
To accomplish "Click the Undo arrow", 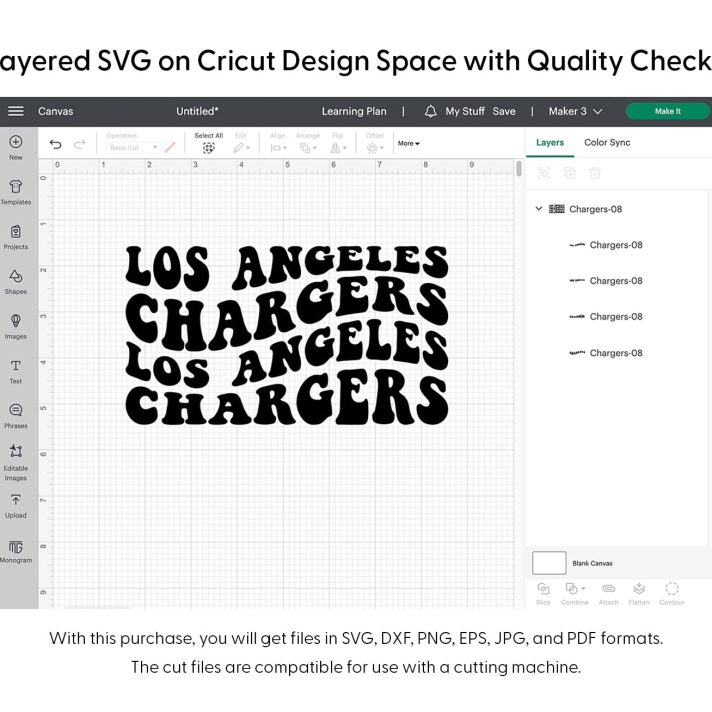I will tap(55, 144).
